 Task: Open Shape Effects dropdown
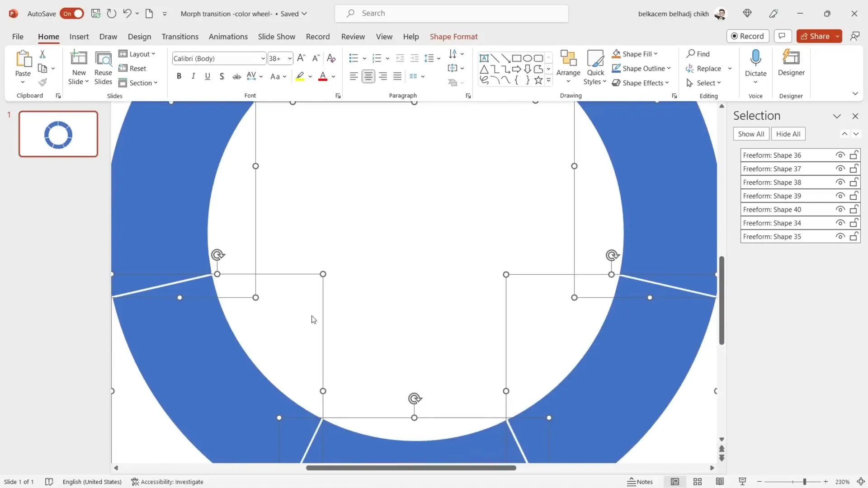click(667, 83)
